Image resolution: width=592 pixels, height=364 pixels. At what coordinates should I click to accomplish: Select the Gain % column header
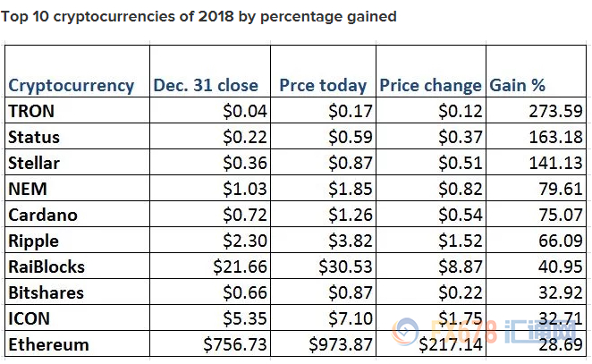click(x=519, y=86)
